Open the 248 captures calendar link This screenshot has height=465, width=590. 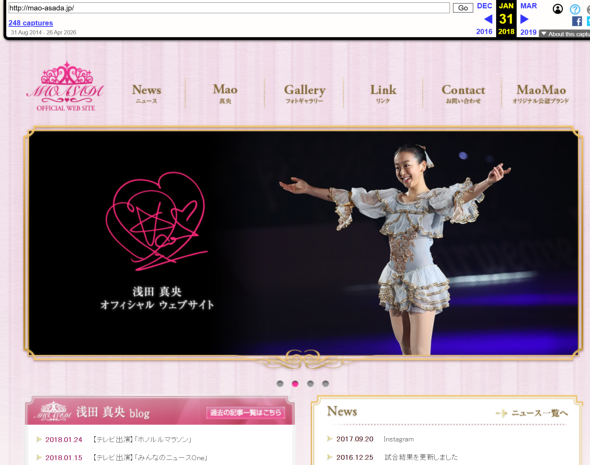click(30, 23)
